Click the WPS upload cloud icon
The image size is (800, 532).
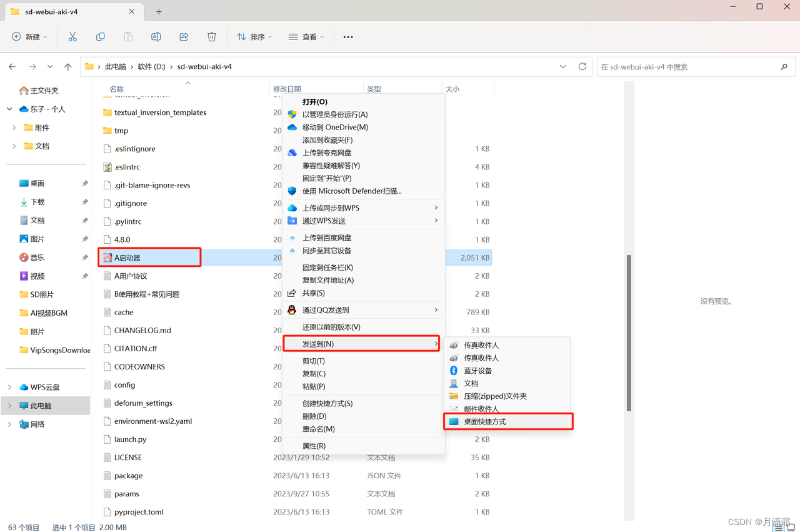pos(292,208)
